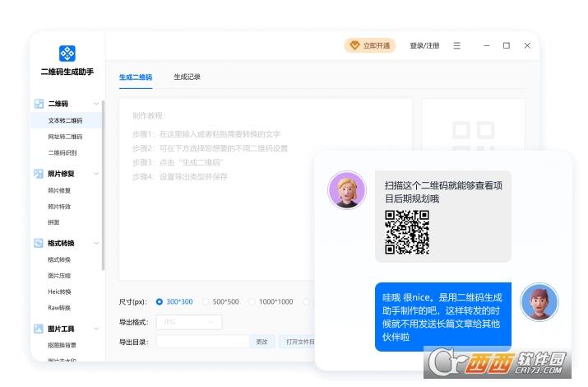Switch to the 生成记录 tab
The height and width of the screenshot is (387, 588).
[188, 77]
